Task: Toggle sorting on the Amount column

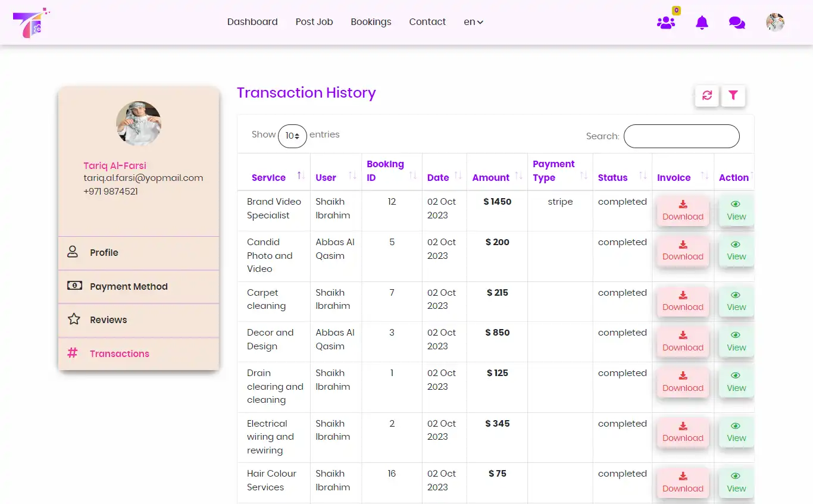Action: 518,177
